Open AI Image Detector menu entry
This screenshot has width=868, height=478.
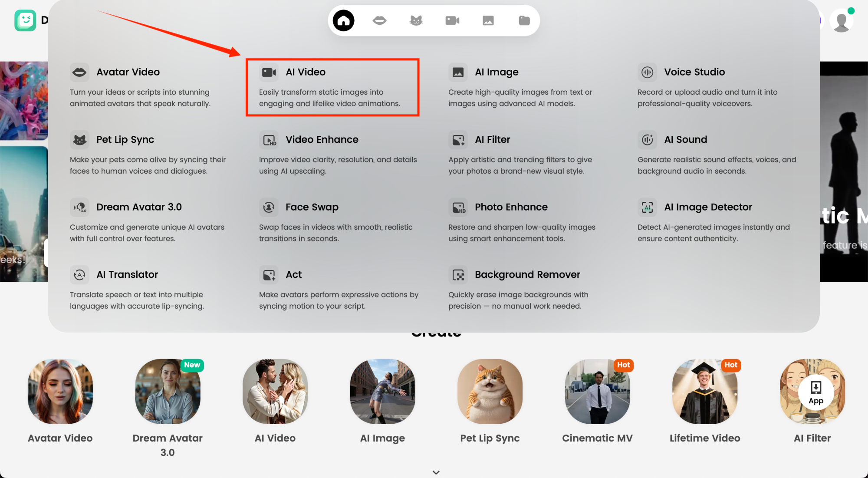point(707,207)
